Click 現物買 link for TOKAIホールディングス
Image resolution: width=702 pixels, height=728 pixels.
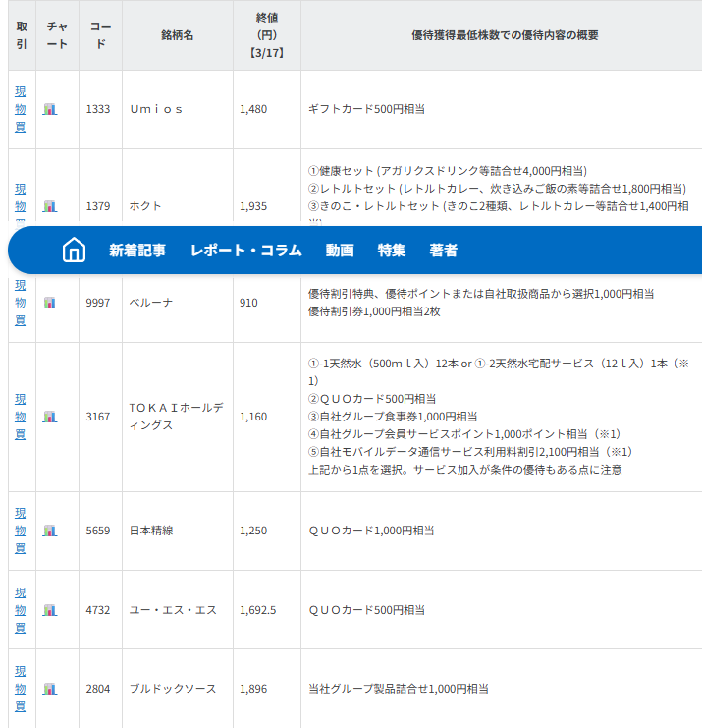click(x=21, y=417)
